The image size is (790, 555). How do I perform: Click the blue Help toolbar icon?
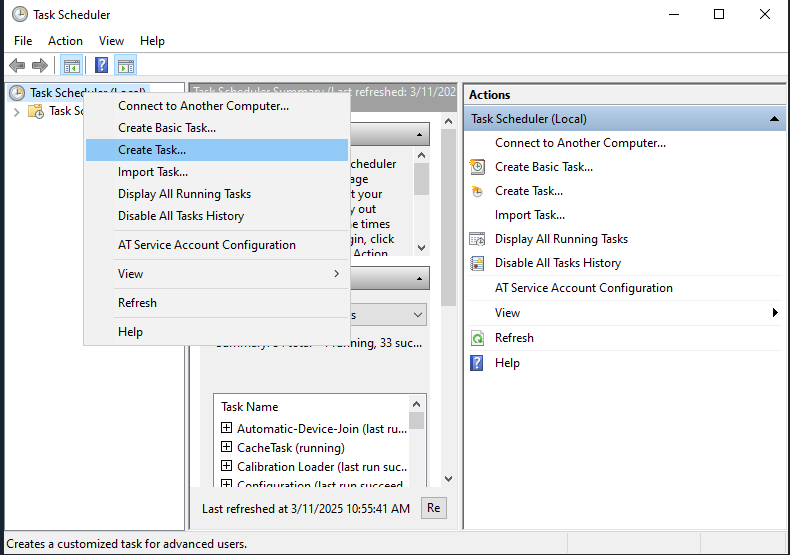tap(101, 66)
